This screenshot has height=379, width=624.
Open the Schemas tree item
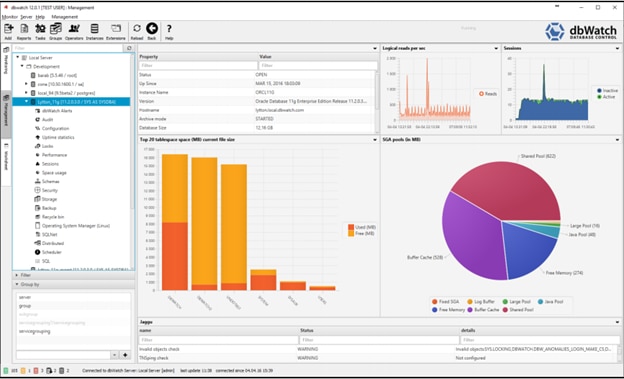[x=51, y=181]
